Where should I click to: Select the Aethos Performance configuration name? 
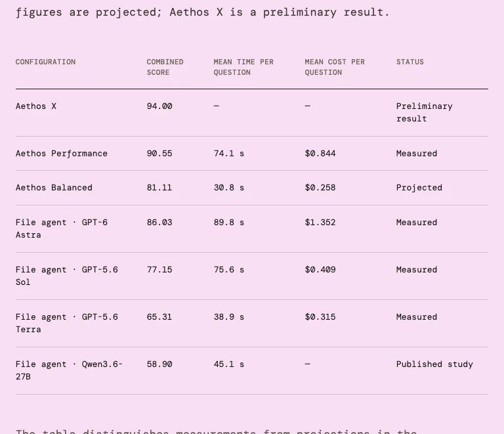[62, 154]
